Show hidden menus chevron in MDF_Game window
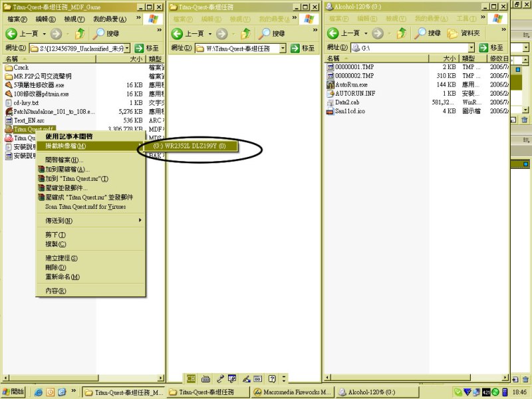 click(x=138, y=18)
